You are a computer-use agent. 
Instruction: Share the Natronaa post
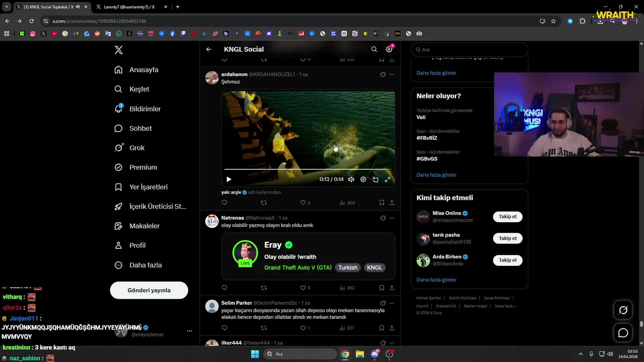392,288
